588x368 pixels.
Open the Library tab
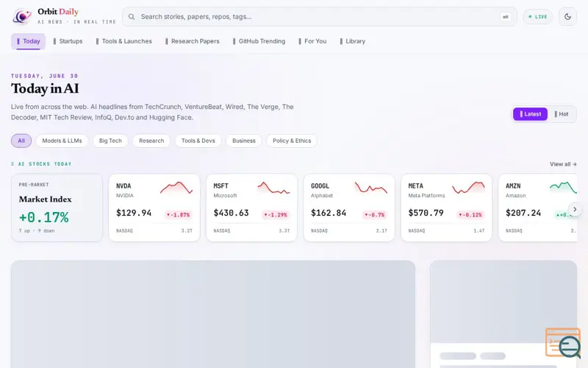pos(353,41)
